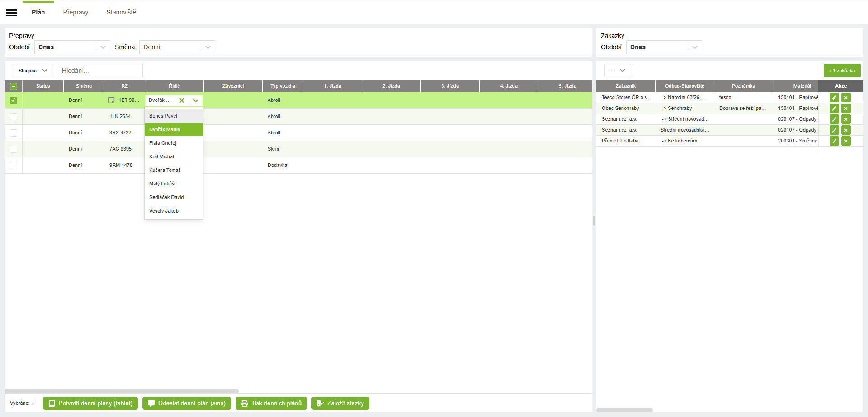Sort by the Typ vozidla column header
Viewport: 868px width, 417px height.
283,86
